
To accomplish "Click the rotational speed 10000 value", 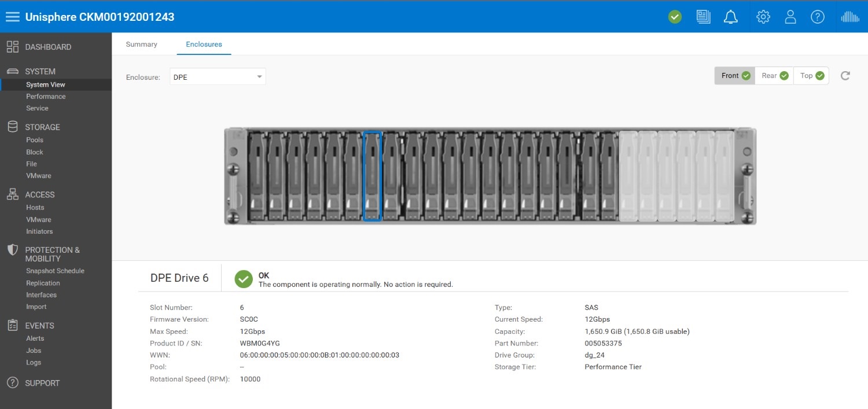I will [250, 379].
